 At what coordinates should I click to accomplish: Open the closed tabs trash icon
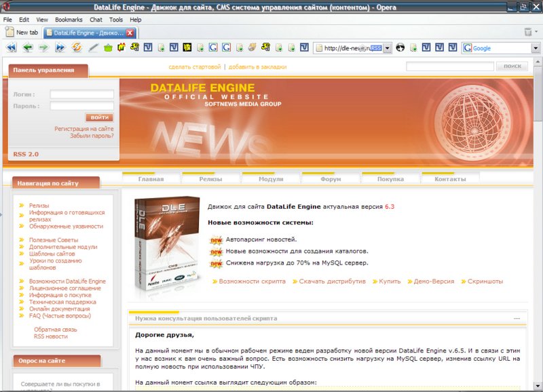click(x=528, y=32)
